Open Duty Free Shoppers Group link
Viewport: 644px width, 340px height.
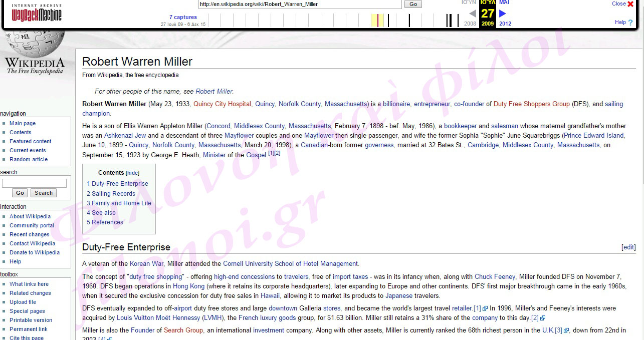click(532, 104)
